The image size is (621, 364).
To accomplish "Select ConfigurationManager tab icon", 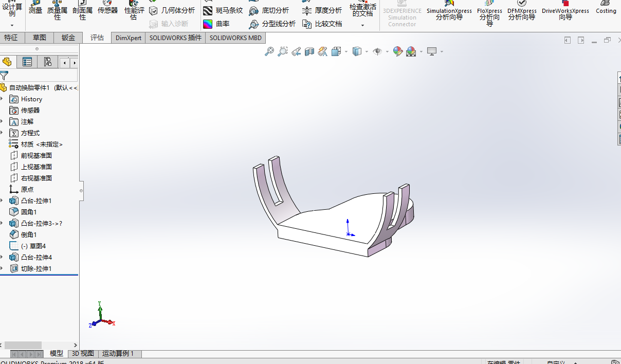I will (x=47, y=62).
